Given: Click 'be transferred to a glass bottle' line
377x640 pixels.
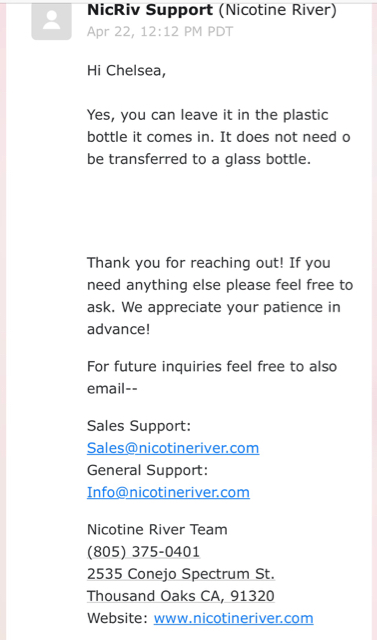Looking at the screenshot, I should pos(199,159).
